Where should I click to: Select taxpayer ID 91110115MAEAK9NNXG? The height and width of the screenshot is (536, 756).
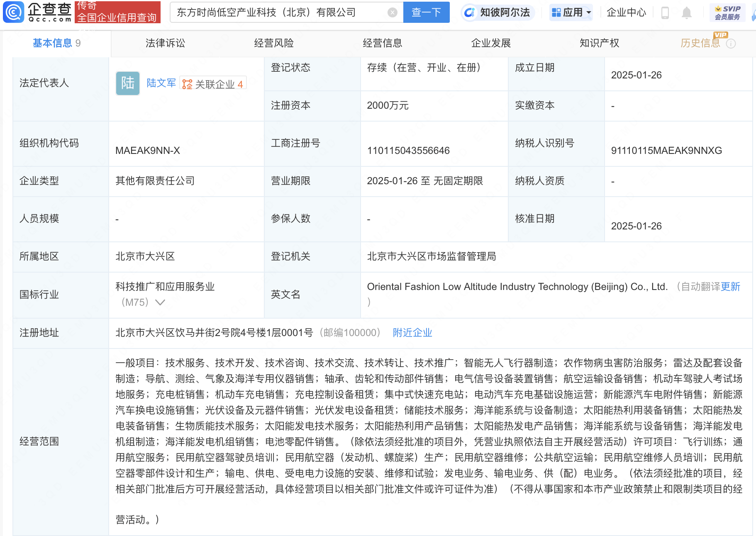tap(666, 151)
